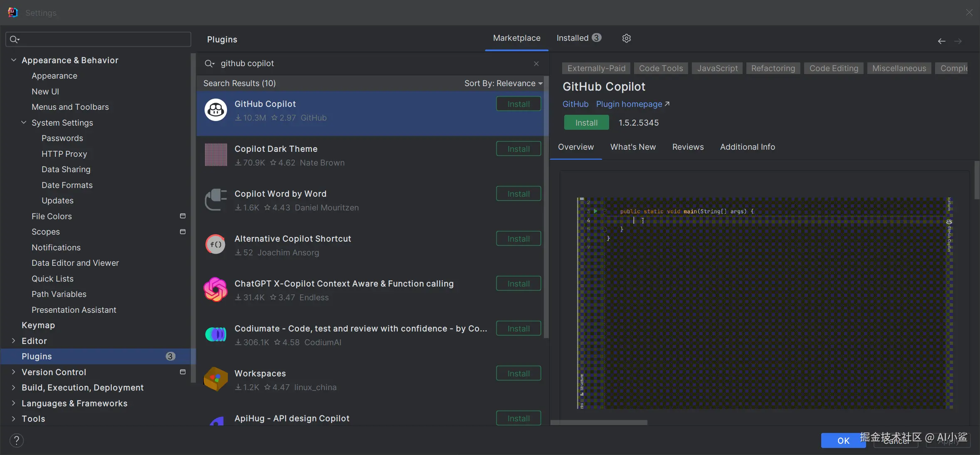Click the ChatGPT X-Copilot plugin icon
The width and height of the screenshot is (980, 455).
(216, 290)
